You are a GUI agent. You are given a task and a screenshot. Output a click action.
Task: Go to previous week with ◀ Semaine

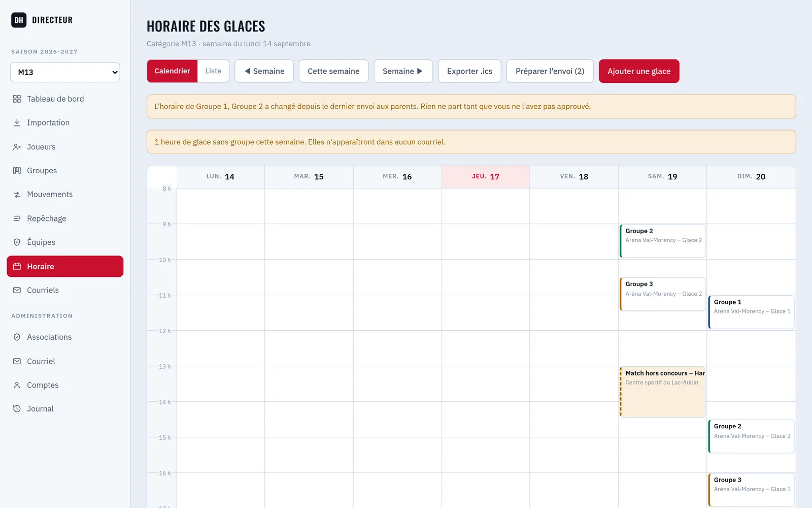(264, 71)
